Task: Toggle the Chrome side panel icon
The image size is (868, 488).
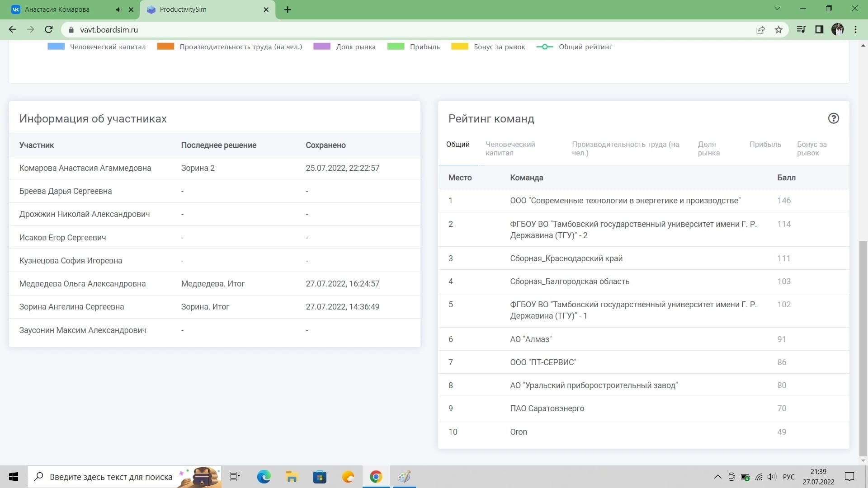Action: pyautogui.click(x=819, y=30)
